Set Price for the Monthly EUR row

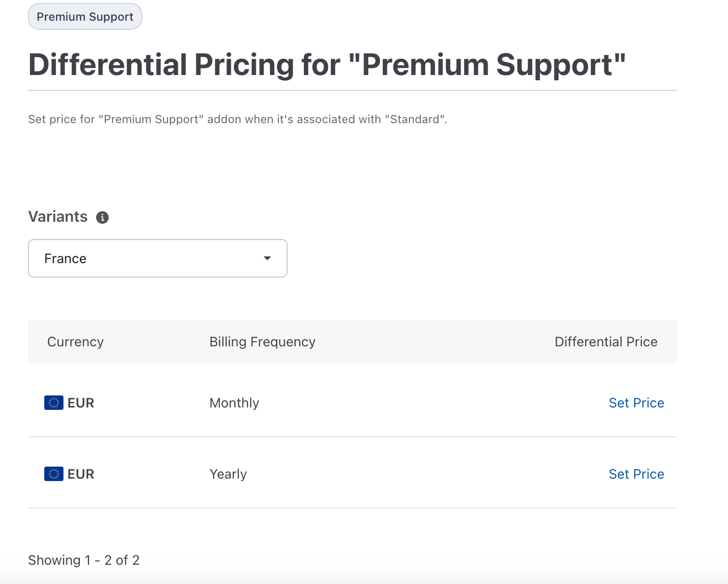tap(636, 403)
